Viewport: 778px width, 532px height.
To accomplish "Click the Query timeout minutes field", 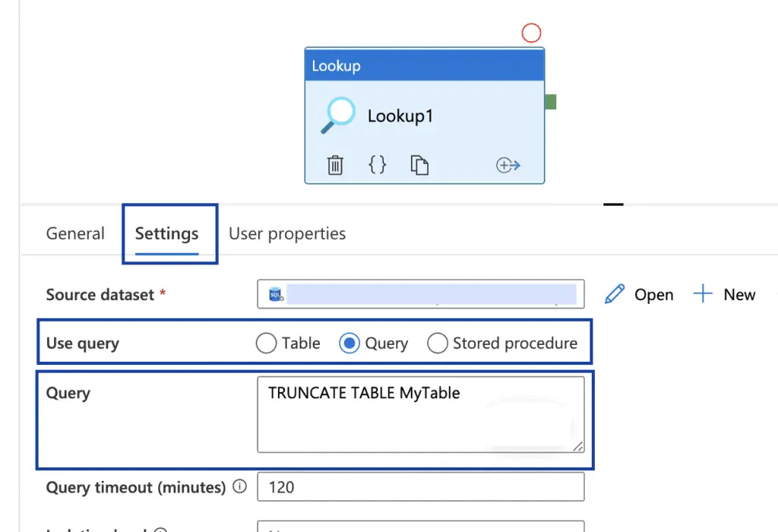I will pyautogui.click(x=421, y=487).
